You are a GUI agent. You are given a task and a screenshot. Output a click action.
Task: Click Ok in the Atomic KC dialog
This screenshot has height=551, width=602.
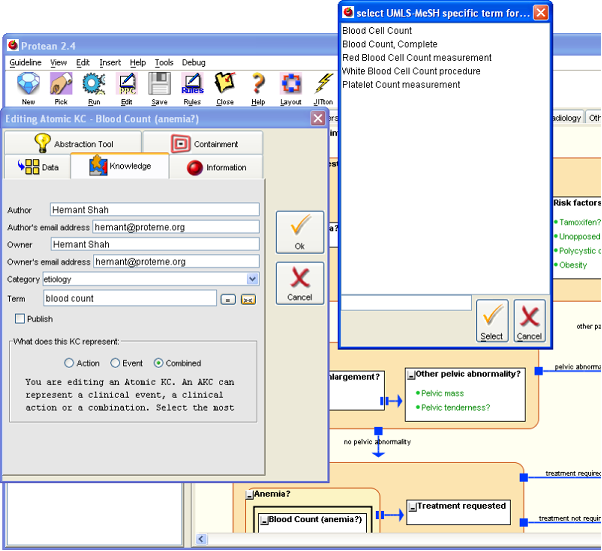[x=300, y=233]
